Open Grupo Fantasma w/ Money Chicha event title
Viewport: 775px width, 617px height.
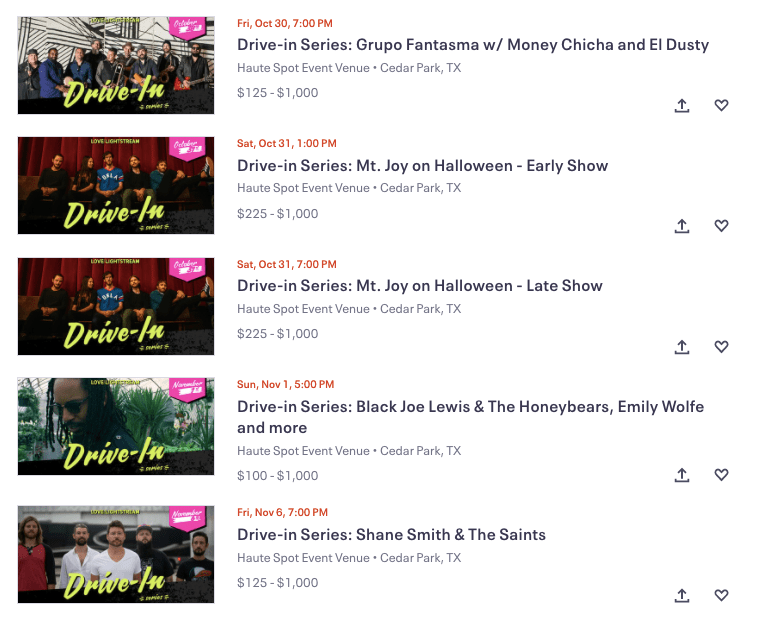pyautogui.click(x=473, y=45)
